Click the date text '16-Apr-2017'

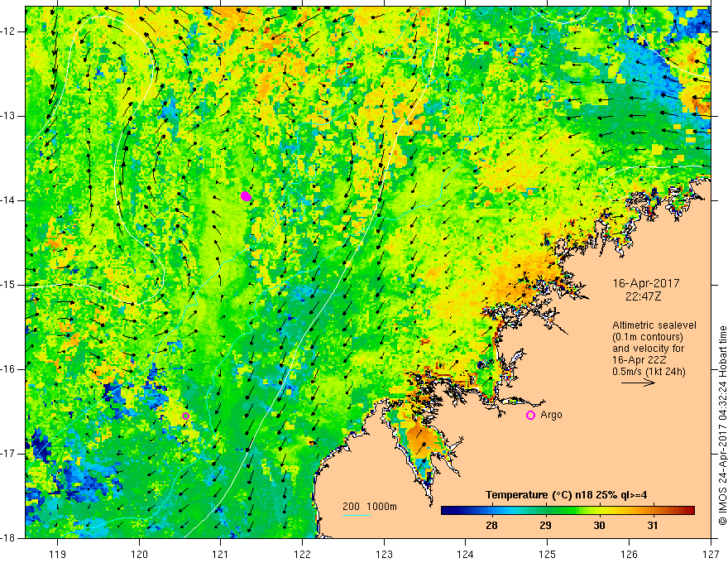click(x=646, y=283)
